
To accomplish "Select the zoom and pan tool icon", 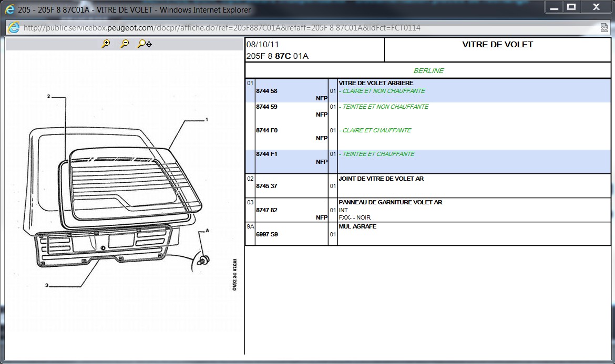I will tap(145, 44).
